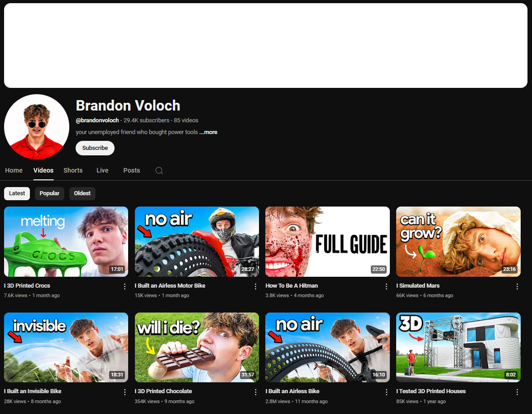
Task: Subscribe to Brandon Voloch channel
Action: pyautogui.click(x=95, y=148)
